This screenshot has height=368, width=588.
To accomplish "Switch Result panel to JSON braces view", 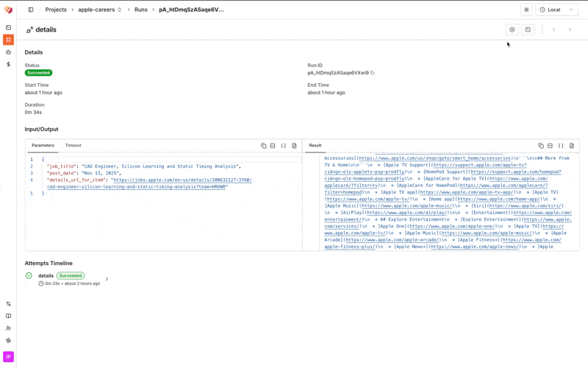I will (x=561, y=146).
